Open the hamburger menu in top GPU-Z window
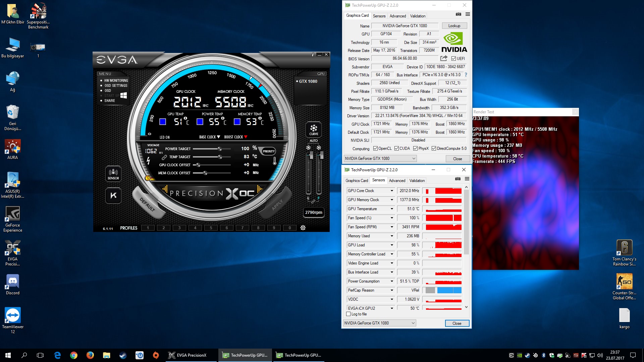The image size is (644, 362). [x=468, y=14]
